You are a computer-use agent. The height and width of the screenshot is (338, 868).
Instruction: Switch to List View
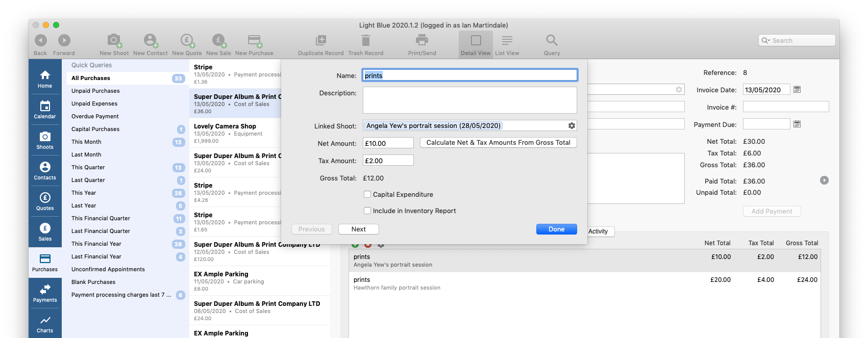coord(507,44)
